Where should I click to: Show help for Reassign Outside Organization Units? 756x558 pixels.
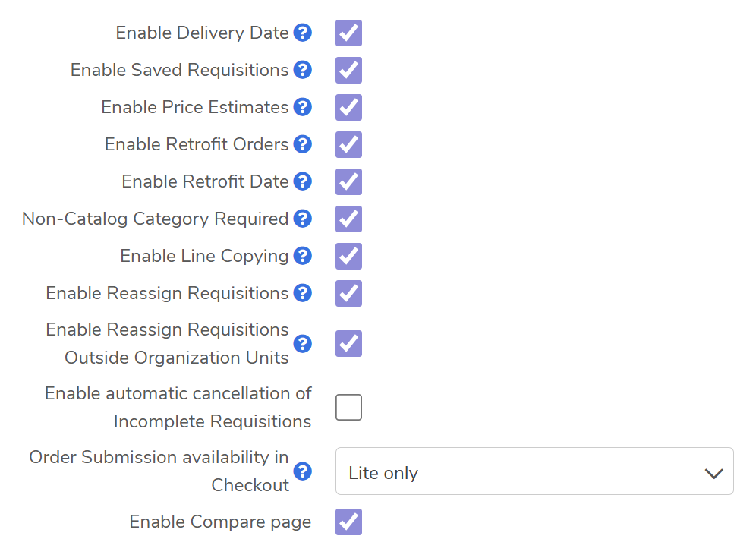[303, 344]
